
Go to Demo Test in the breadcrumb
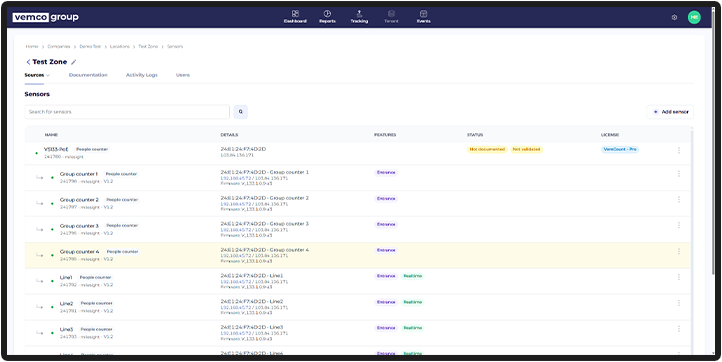tap(90, 47)
